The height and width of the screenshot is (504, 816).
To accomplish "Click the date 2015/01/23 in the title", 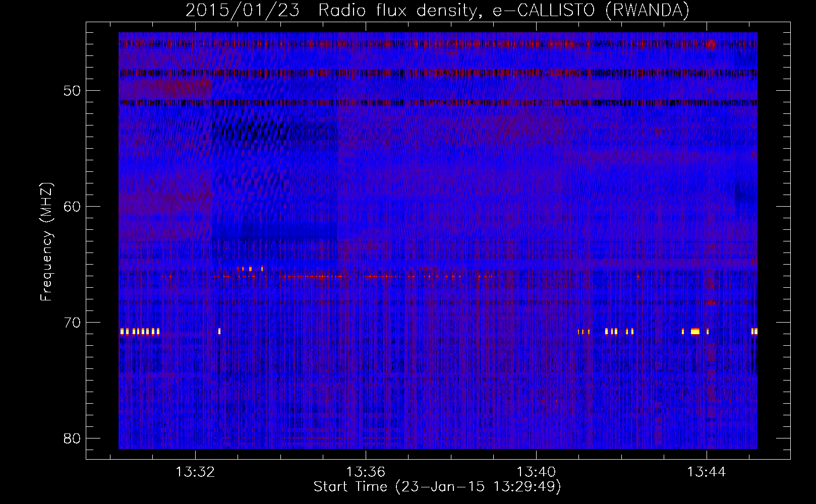I will click(243, 10).
